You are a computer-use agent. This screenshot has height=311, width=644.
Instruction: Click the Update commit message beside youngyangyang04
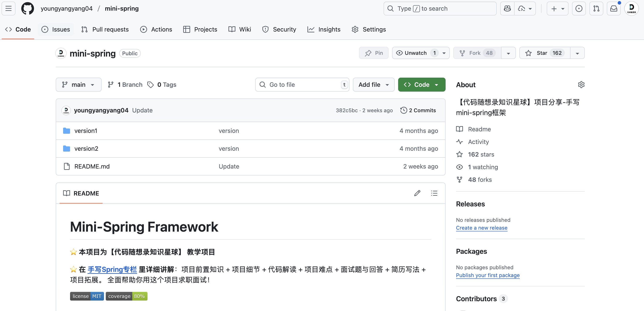pyautogui.click(x=142, y=110)
